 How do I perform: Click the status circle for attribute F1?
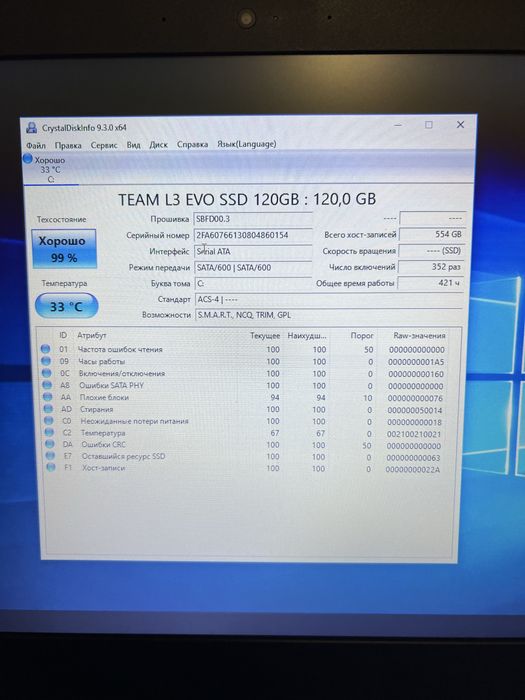[51, 467]
